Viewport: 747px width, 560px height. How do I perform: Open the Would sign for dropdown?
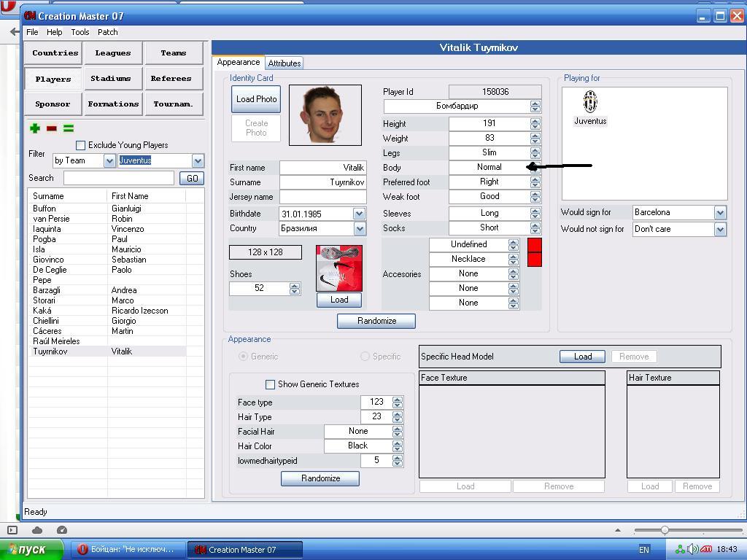click(720, 212)
